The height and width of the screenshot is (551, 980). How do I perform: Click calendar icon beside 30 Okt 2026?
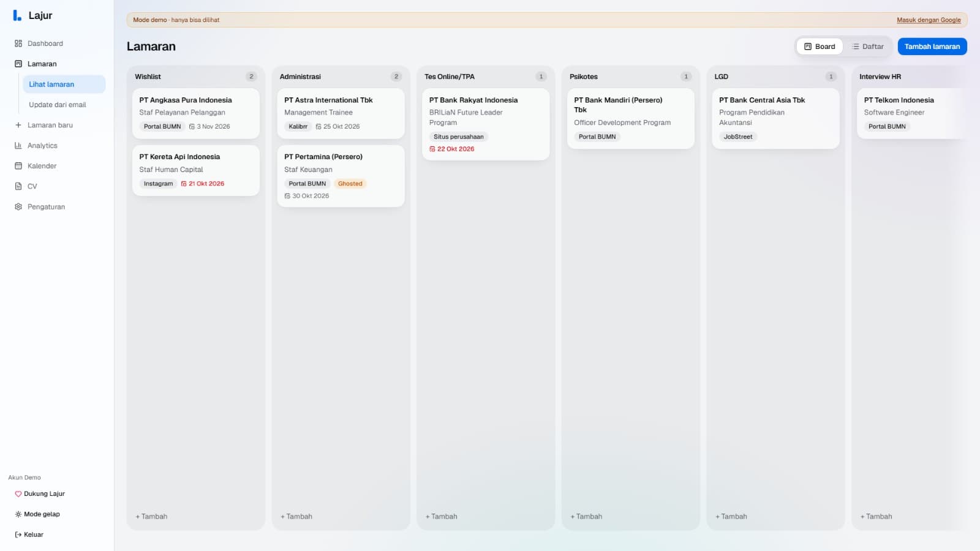(x=287, y=196)
